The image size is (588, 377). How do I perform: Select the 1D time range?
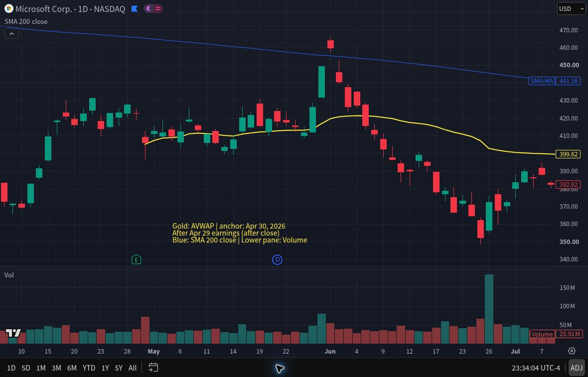click(11, 368)
